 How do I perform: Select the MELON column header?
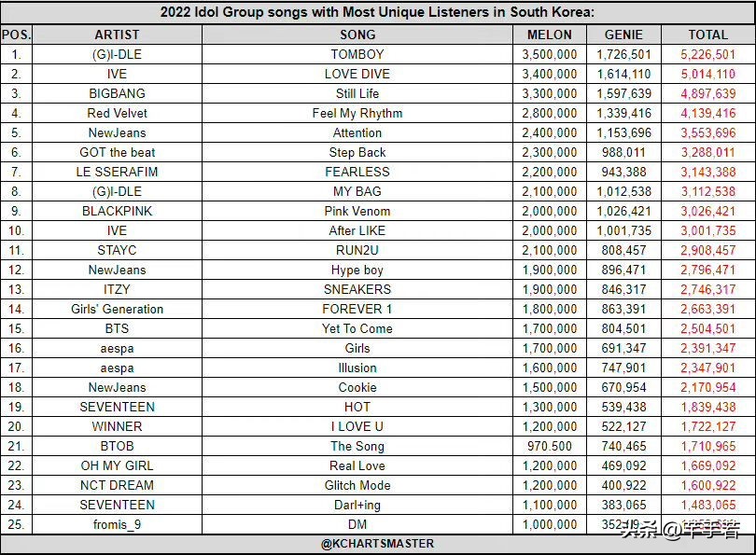550,35
